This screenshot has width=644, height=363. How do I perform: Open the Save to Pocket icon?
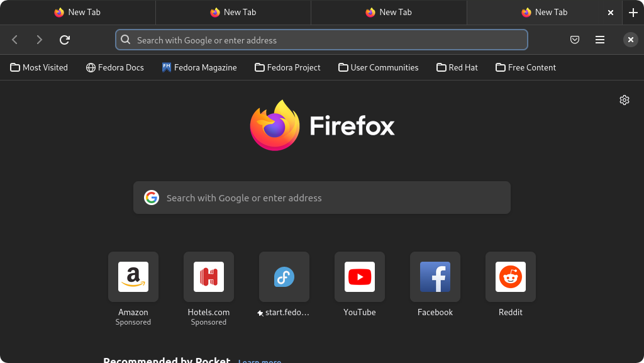tap(575, 40)
